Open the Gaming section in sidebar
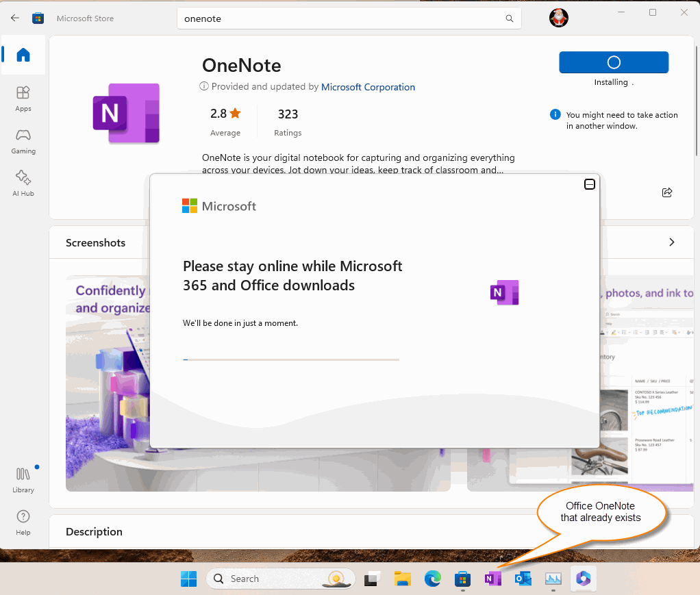The width and height of the screenshot is (700, 595). click(23, 142)
